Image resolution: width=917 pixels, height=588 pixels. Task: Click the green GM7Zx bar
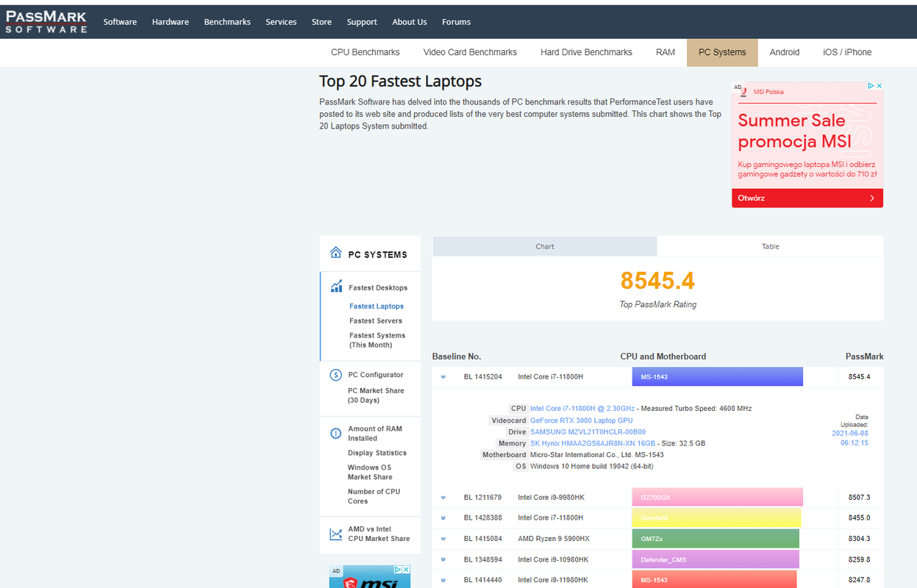tap(716, 539)
